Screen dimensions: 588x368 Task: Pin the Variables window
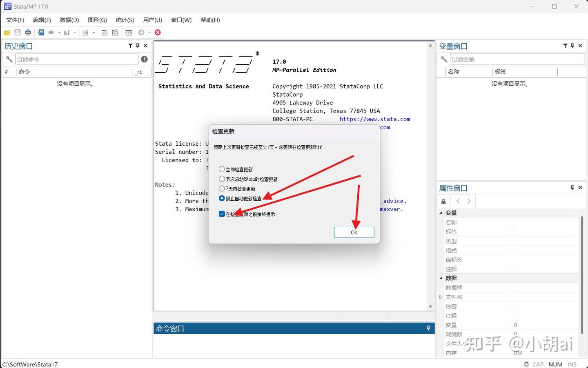coord(572,46)
